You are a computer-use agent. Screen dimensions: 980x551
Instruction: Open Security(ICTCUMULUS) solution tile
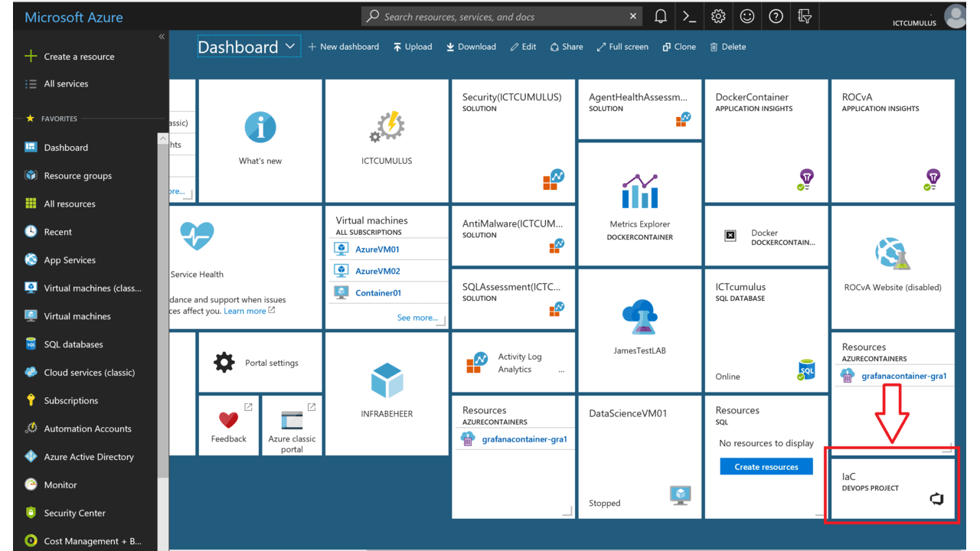pos(513,140)
